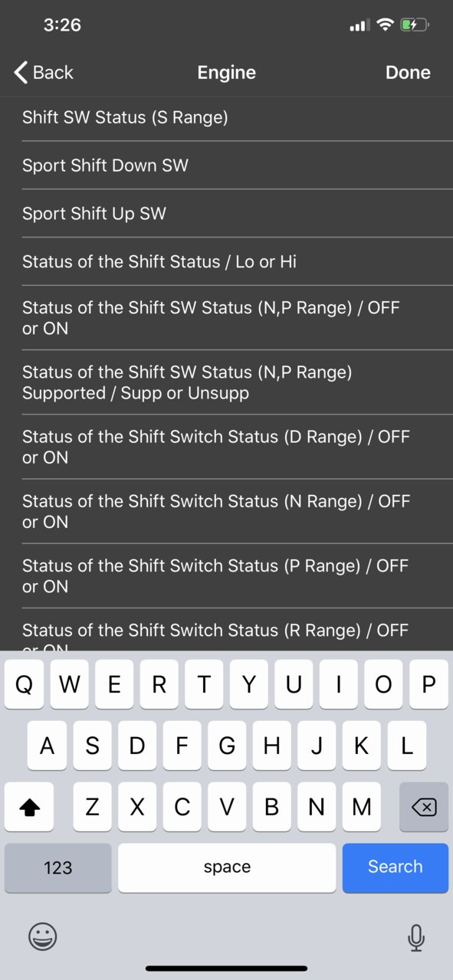Tap the Q key on keyboard
The width and height of the screenshot is (453, 980).
[x=24, y=684]
